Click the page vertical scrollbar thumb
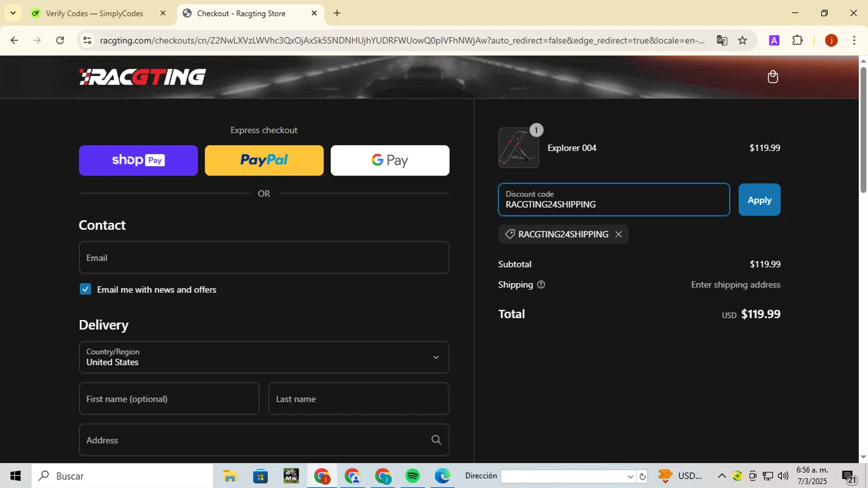Image resolution: width=868 pixels, height=488 pixels. coord(863,130)
